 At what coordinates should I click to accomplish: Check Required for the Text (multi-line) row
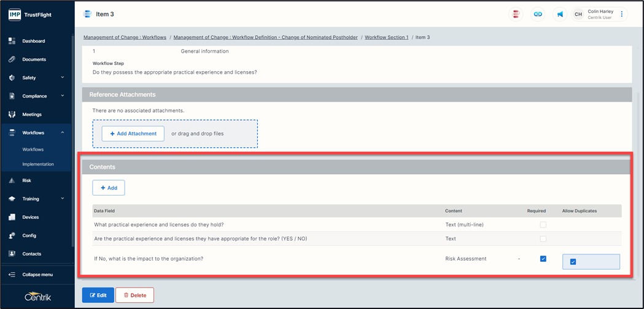pos(543,224)
